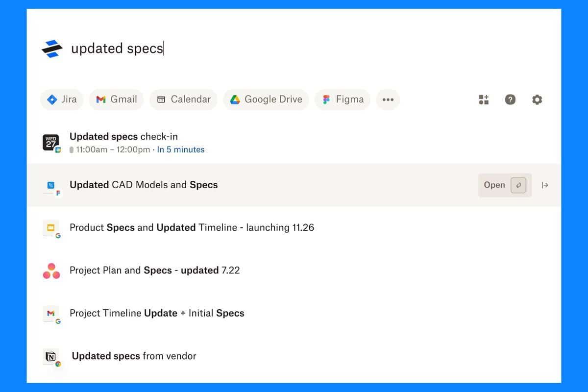Click the help question mark icon
Image resolution: width=588 pixels, height=392 pixels.
(x=511, y=99)
